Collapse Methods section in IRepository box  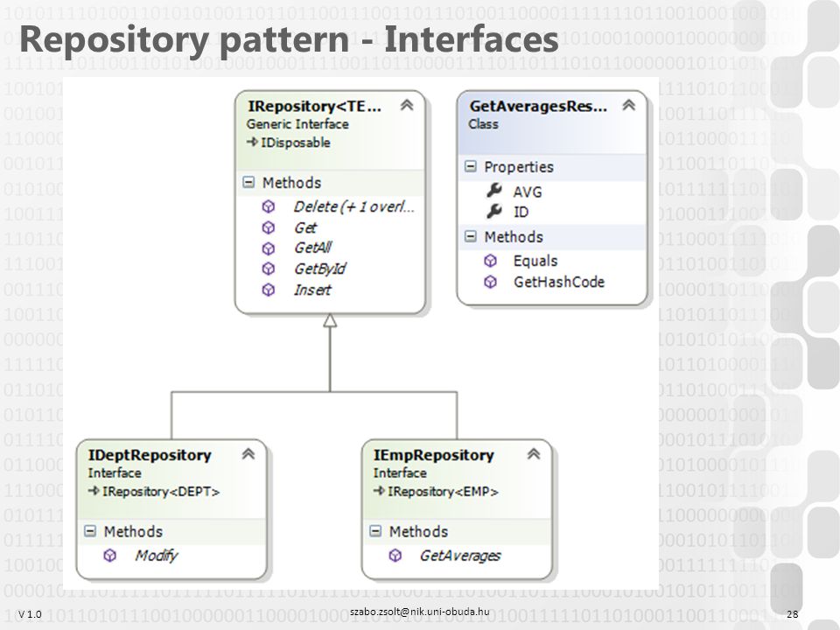coord(248,182)
